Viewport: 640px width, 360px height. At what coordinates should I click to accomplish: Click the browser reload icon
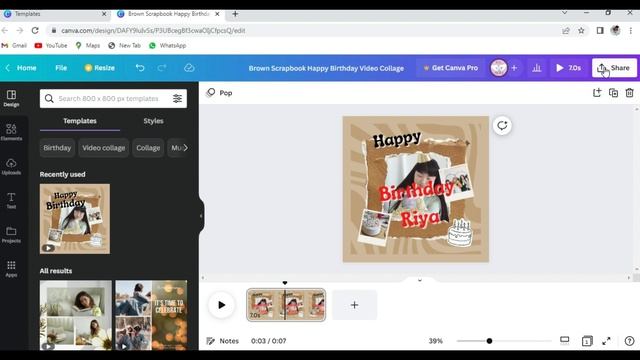click(35, 30)
